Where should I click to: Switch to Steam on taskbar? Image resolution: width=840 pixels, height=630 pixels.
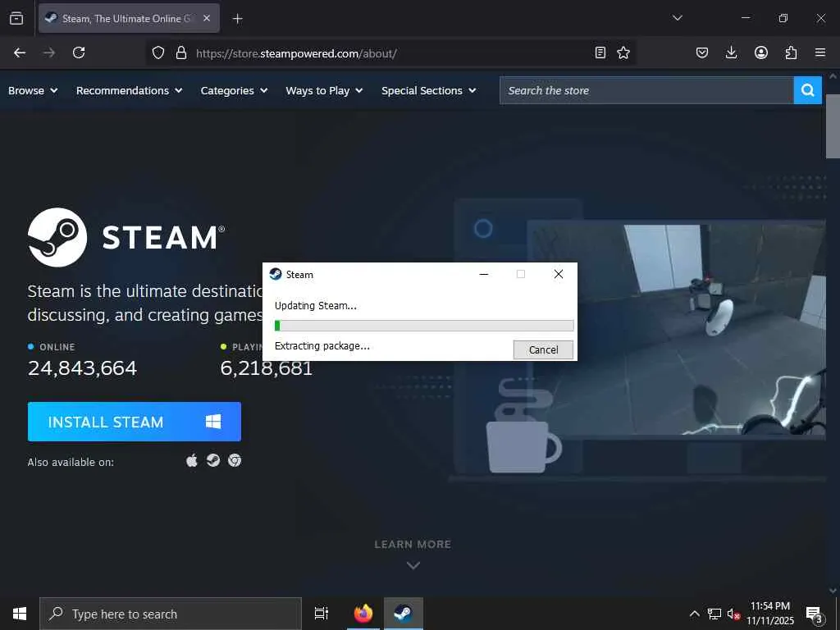click(404, 614)
